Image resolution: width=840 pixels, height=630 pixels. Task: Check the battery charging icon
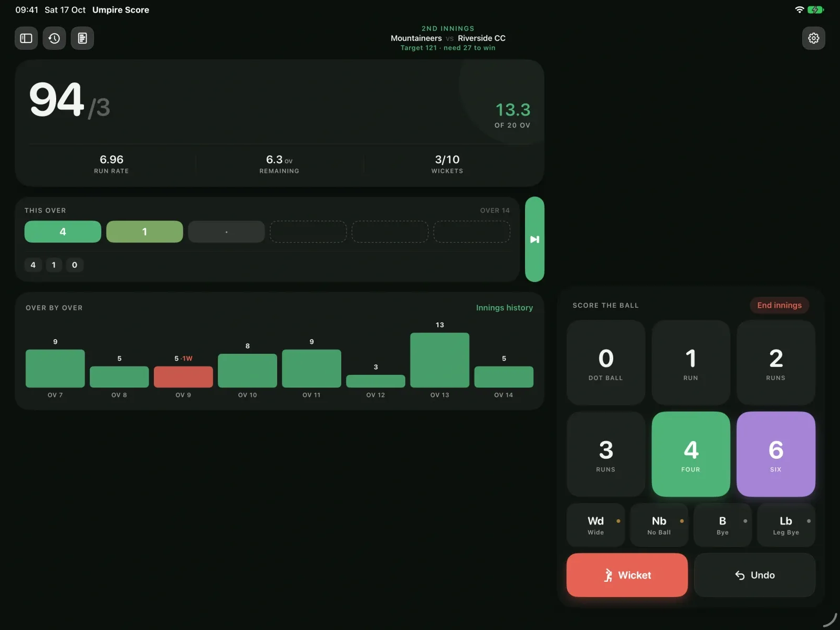click(x=816, y=9)
